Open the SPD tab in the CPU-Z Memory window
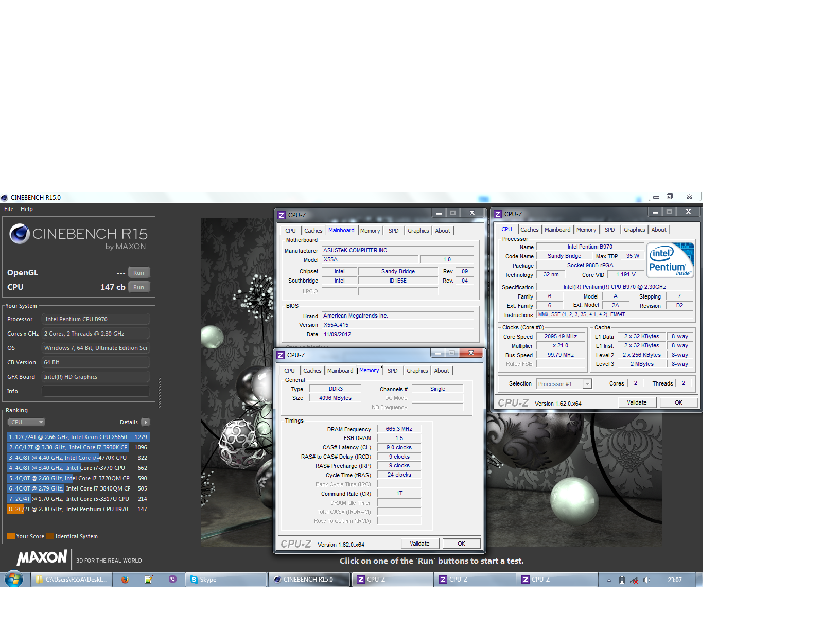The width and height of the screenshot is (840, 630). click(x=392, y=371)
